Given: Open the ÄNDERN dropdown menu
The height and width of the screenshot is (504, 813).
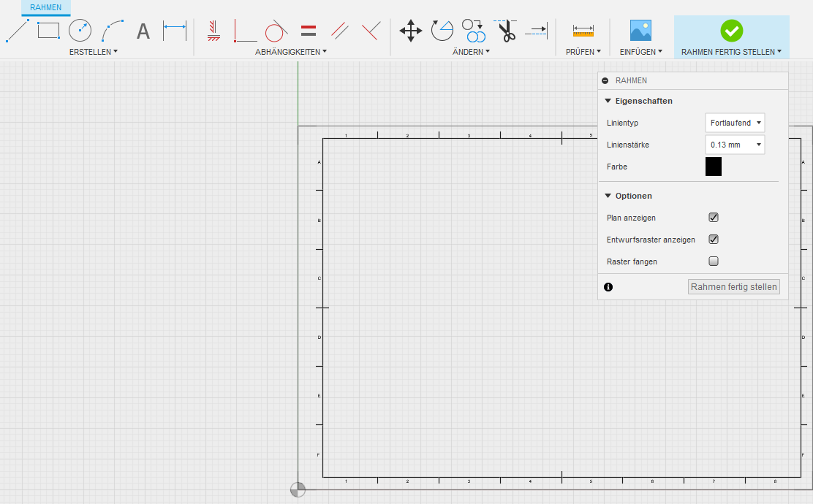Looking at the screenshot, I should [x=471, y=52].
